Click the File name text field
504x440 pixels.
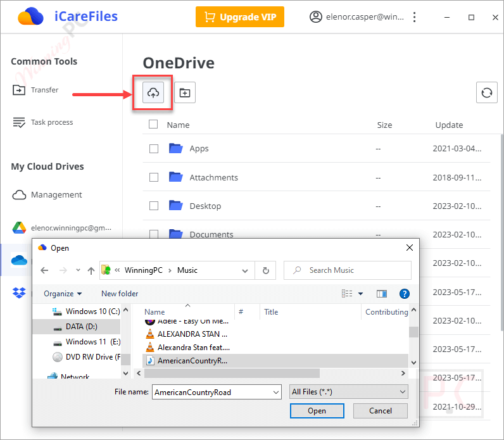point(211,392)
